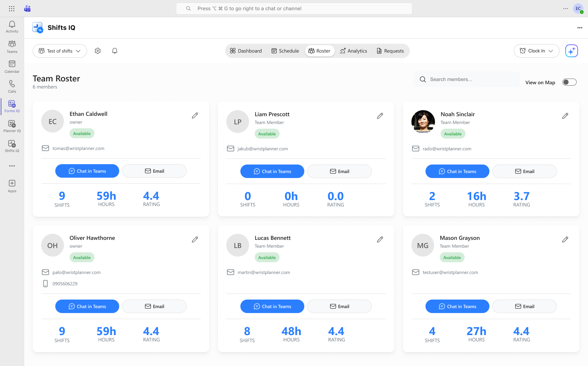Screen dimensions: 588x366
Task: Click Noah Sinclair's 3.7 rating value
Action: (x=522, y=196)
